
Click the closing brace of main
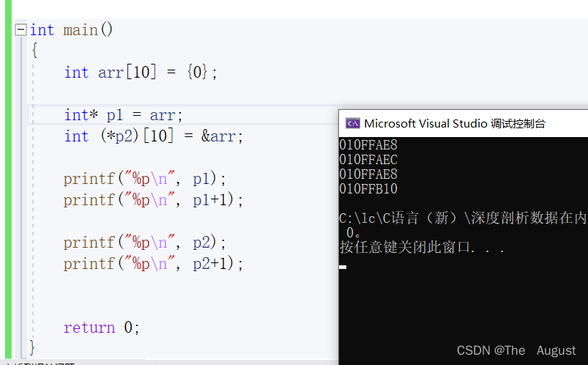(32, 347)
